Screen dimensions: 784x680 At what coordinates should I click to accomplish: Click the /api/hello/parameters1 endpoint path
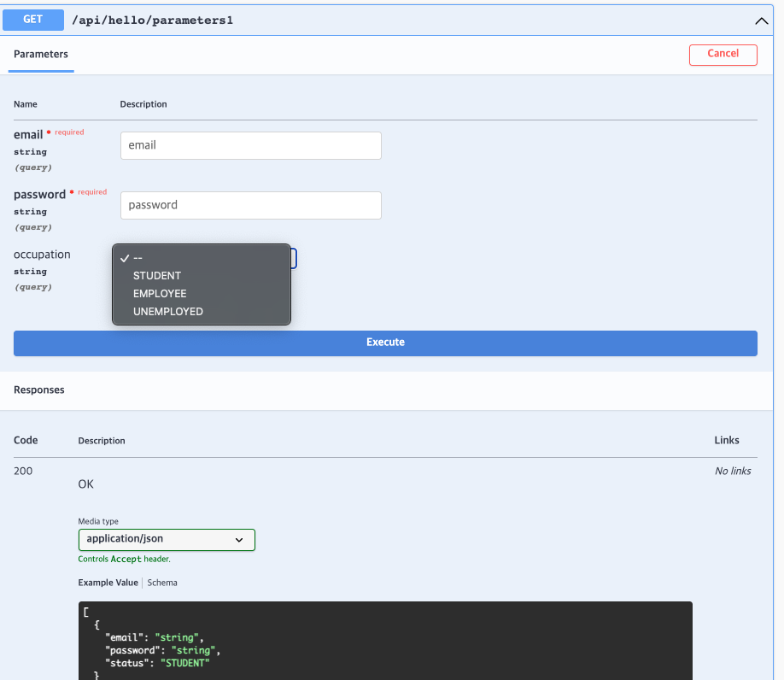[154, 21]
